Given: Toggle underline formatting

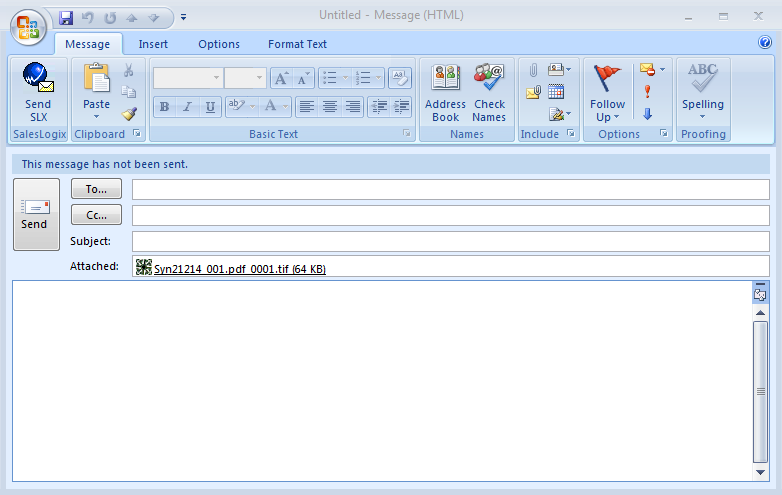Looking at the screenshot, I should coord(210,107).
